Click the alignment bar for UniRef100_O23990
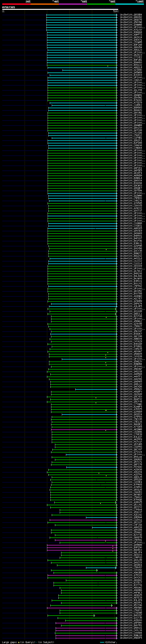Viewport: 146px width, 644px height. [x=90, y=70]
